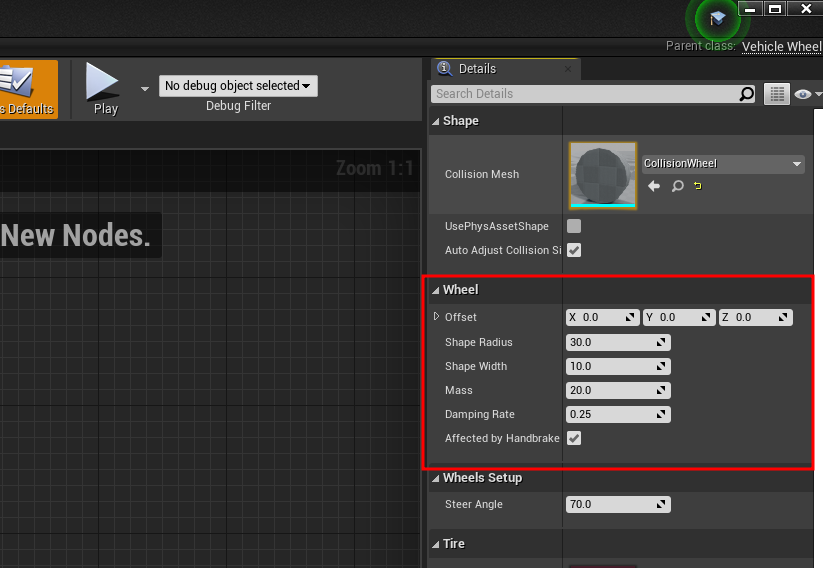Browse to CollisionWheel in Content Browser

click(677, 186)
